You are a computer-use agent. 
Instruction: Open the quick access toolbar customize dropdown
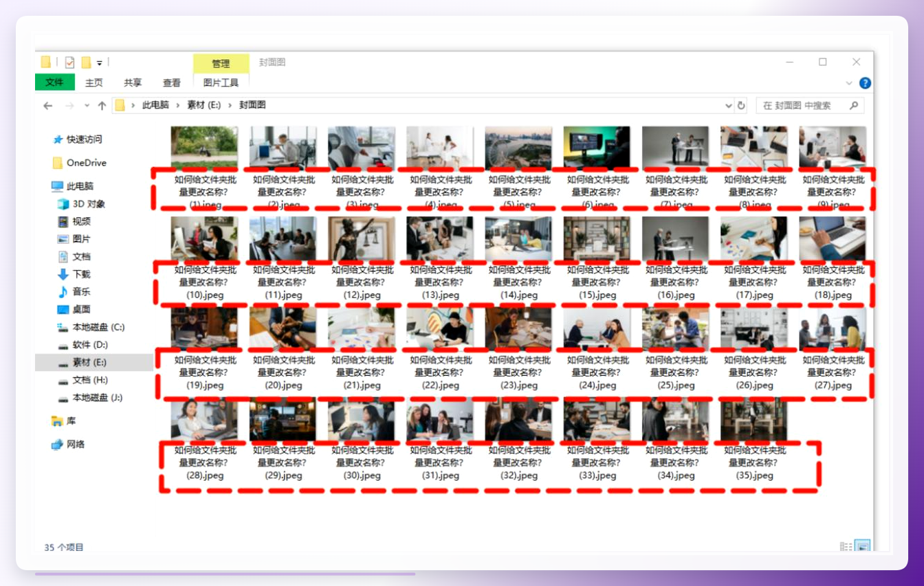point(99,63)
